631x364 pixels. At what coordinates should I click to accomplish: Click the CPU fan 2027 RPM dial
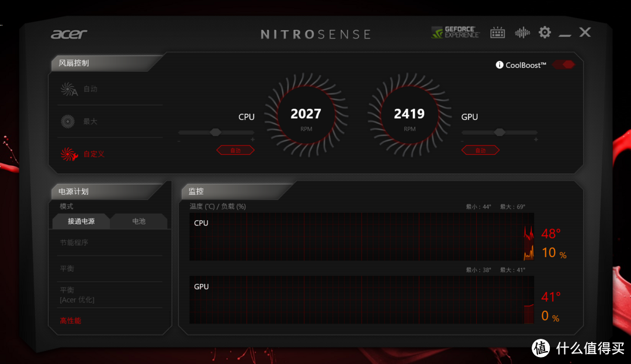[x=306, y=115]
